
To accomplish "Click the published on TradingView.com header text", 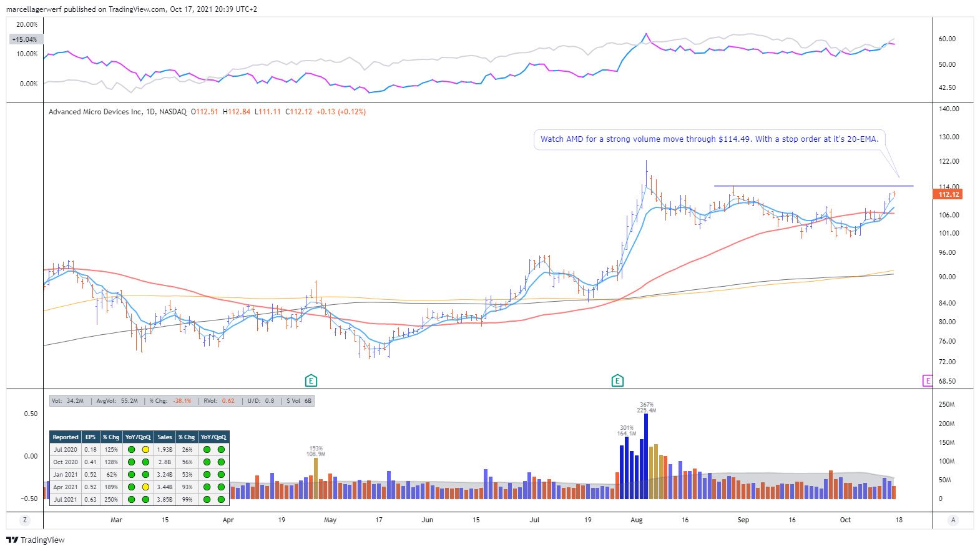I will [x=115, y=9].
